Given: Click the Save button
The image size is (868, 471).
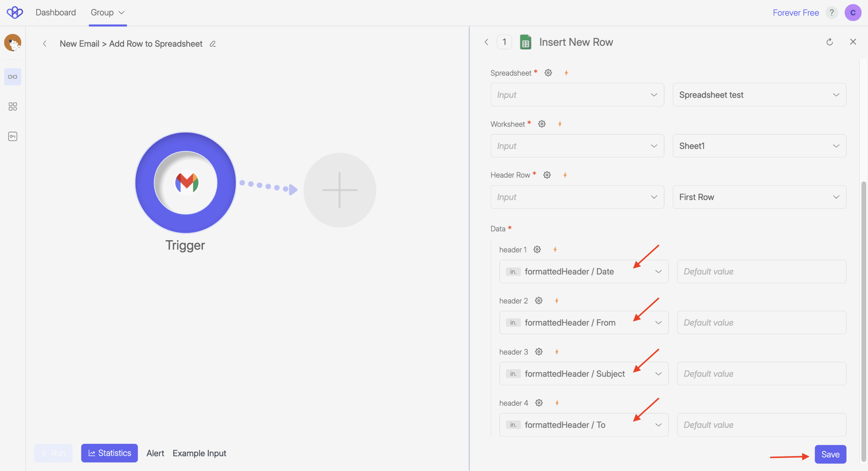Looking at the screenshot, I should (x=830, y=454).
